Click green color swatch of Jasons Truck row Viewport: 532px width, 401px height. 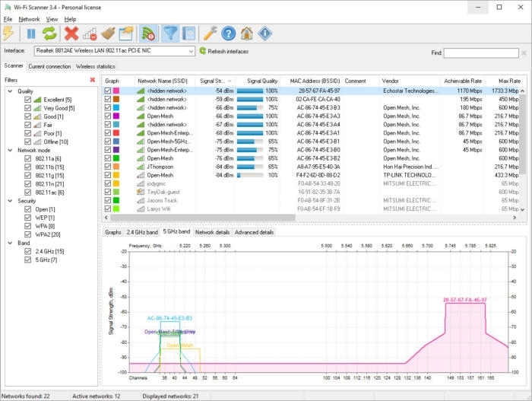(x=116, y=200)
